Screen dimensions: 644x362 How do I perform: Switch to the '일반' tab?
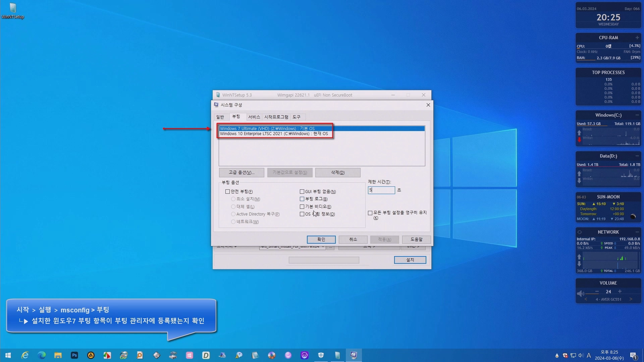tap(220, 117)
